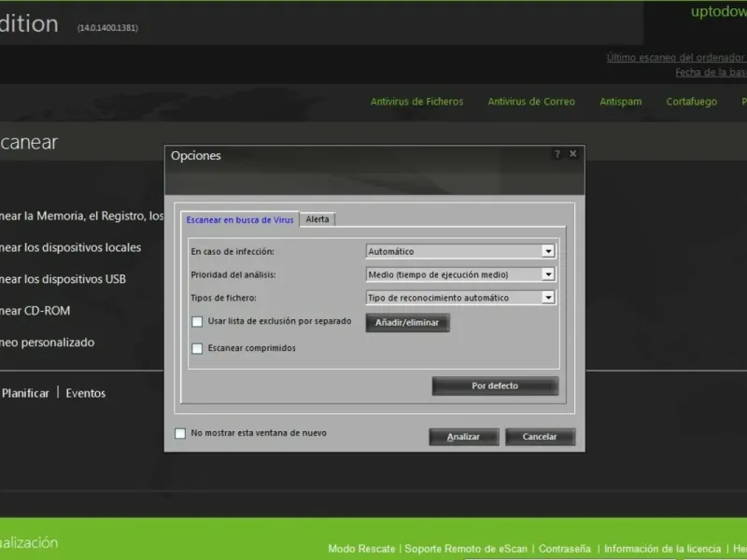Open Planificar in main window

click(25, 393)
